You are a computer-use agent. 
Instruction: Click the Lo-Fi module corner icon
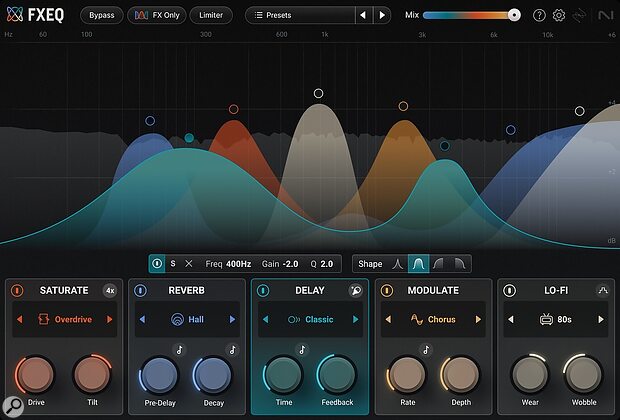(x=603, y=291)
